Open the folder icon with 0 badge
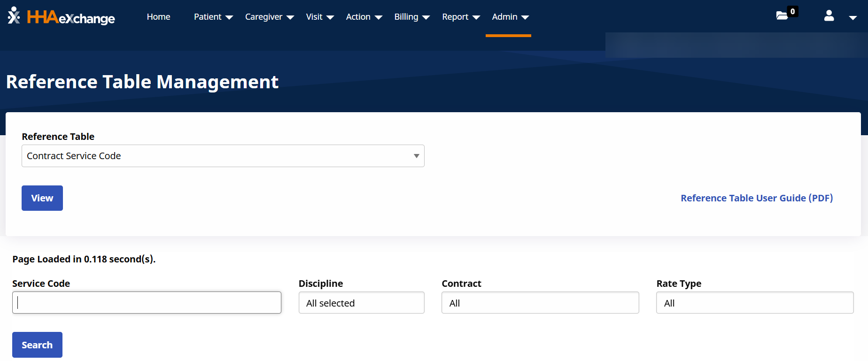The width and height of the screenshot is (868, 361). (782, 15)
